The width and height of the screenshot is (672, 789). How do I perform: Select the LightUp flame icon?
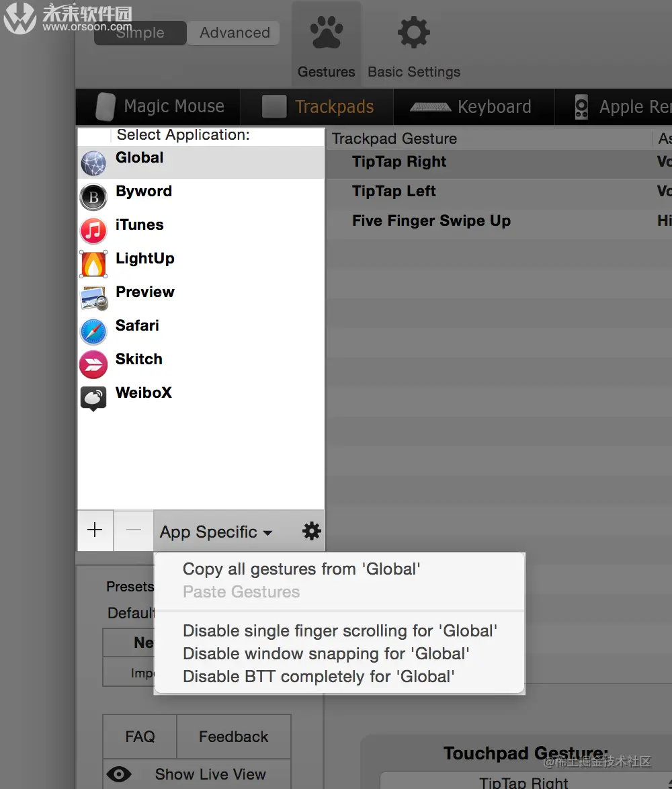[93, 264]
